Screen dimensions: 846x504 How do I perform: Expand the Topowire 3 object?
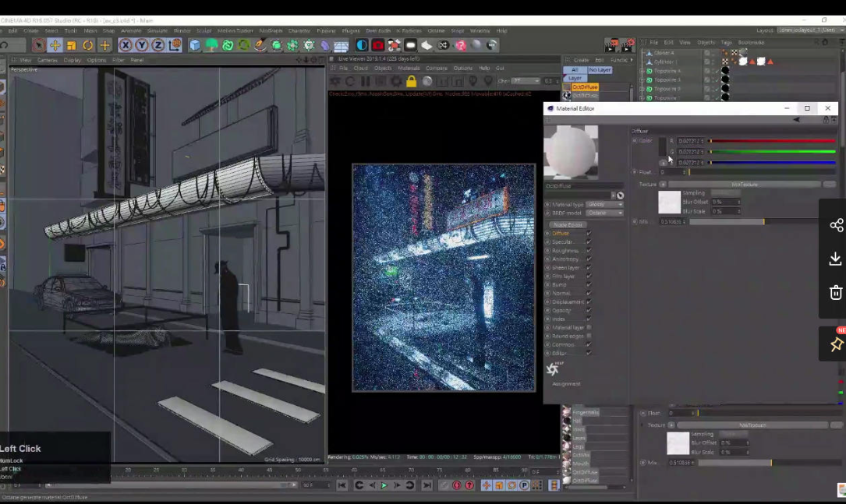pos(642,79)
